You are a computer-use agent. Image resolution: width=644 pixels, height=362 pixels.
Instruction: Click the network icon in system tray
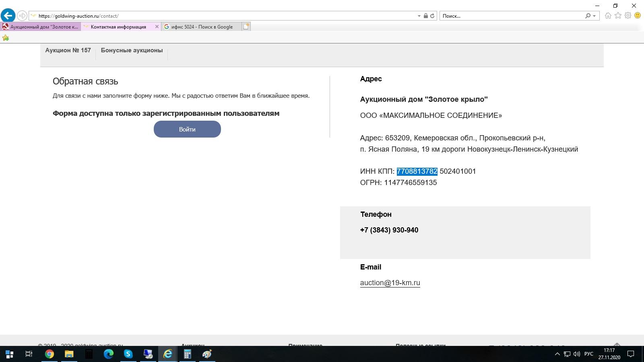567,354
